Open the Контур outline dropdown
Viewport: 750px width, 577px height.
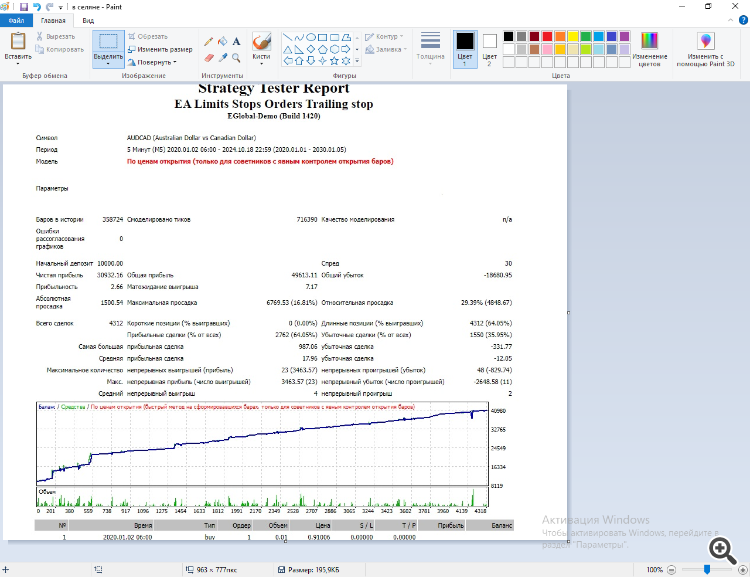tap(384, 36)
